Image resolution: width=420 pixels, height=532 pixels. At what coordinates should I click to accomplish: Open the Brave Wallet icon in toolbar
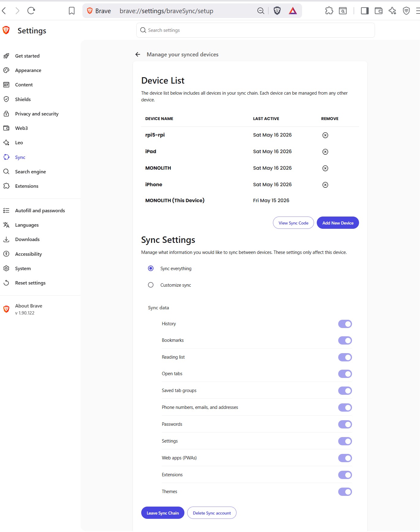[379, 11]
